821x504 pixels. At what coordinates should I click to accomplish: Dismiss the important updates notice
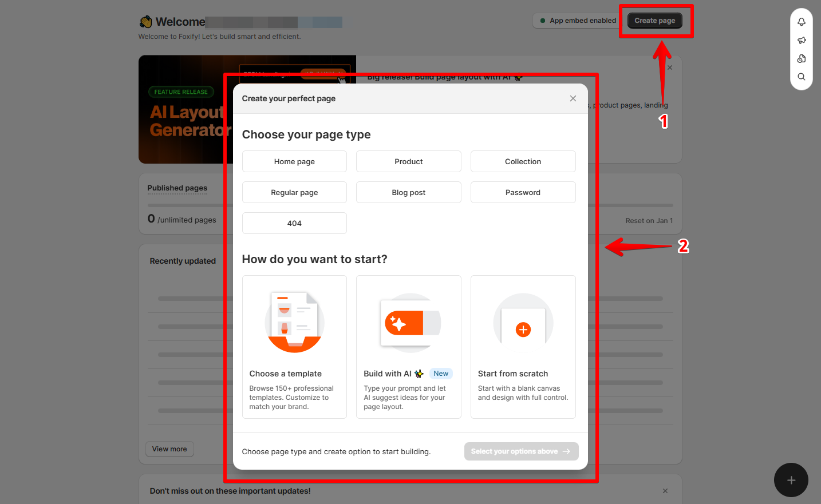(665, 491)
